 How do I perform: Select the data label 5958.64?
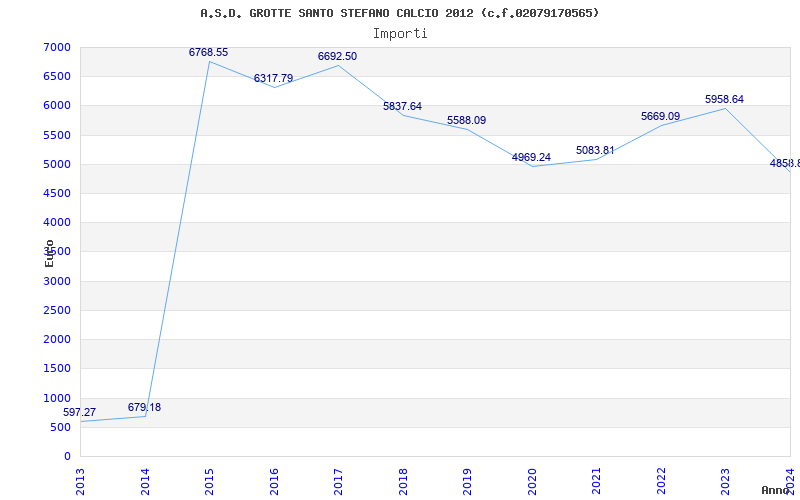[x=724, y=99]
